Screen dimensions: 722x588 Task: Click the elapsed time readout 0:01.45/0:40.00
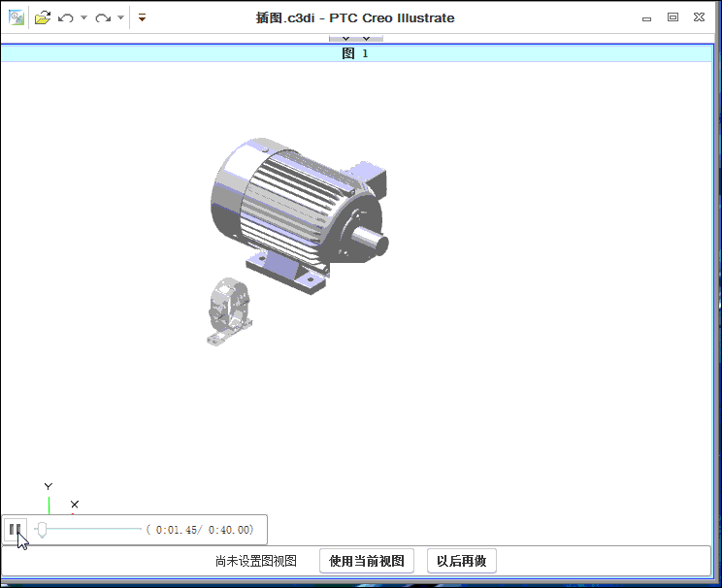pos(200,530)
